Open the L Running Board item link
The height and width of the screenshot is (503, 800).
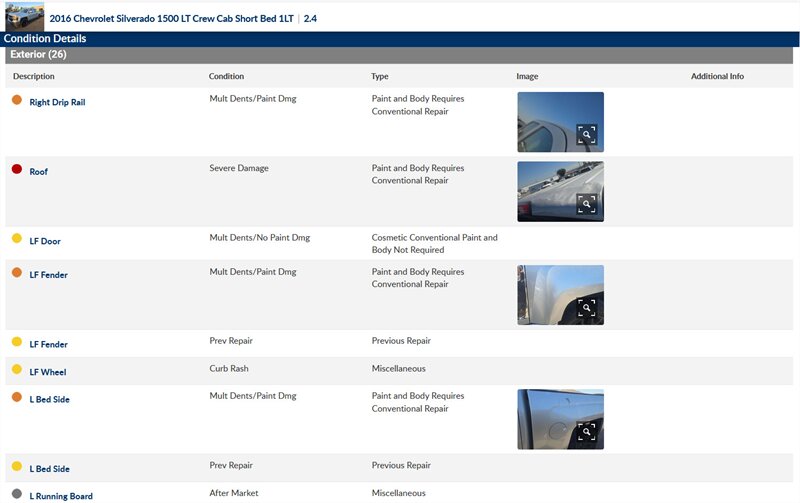61,496
